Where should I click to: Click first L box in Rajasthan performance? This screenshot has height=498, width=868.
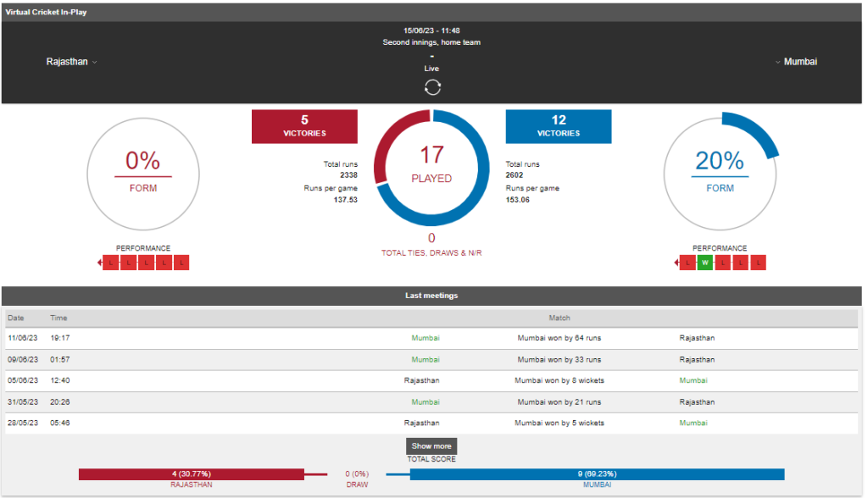pyautogui.click(x=109, y=263)
